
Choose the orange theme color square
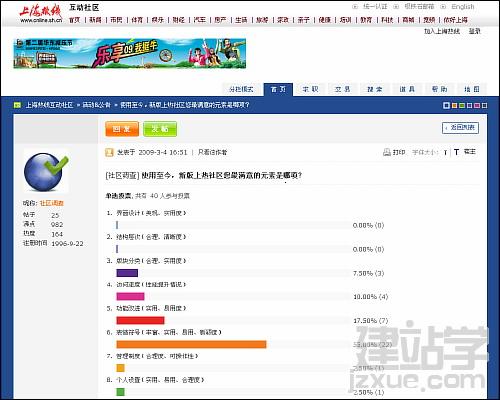click(454, 106)
